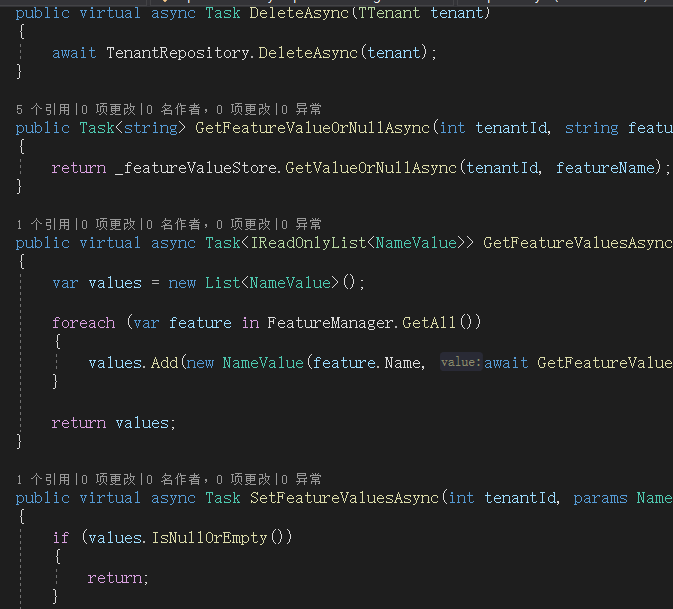Click the 'return values;' statement
This screenshot has width=673, height=609.
(x=114, y=423)
